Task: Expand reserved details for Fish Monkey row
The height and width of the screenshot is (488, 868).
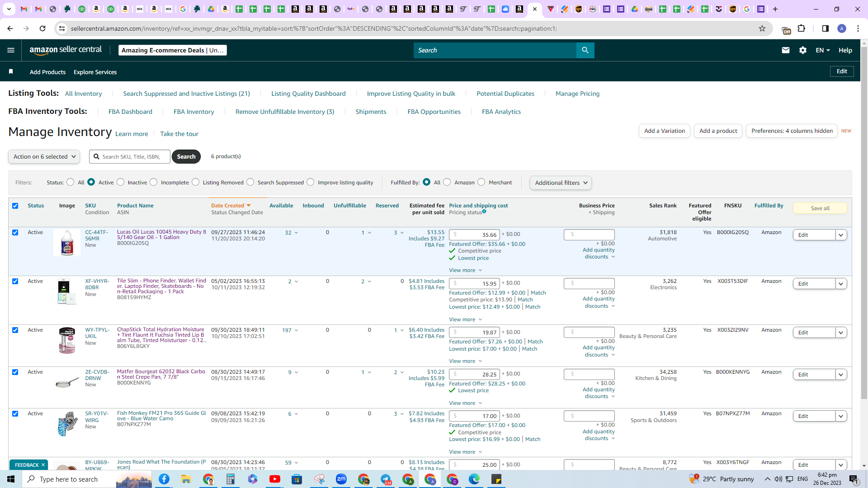Action: [x=398, y=414]
